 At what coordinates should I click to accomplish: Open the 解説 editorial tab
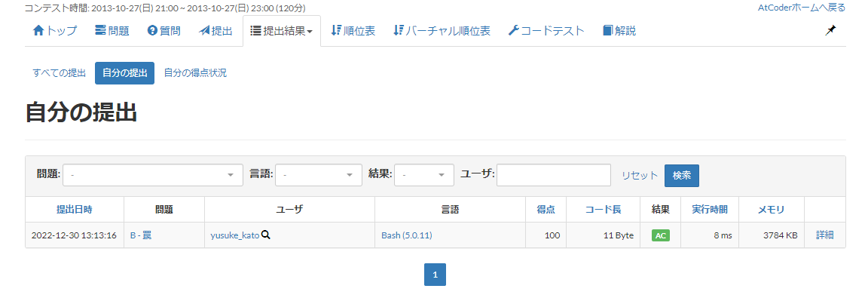[619, 31]
